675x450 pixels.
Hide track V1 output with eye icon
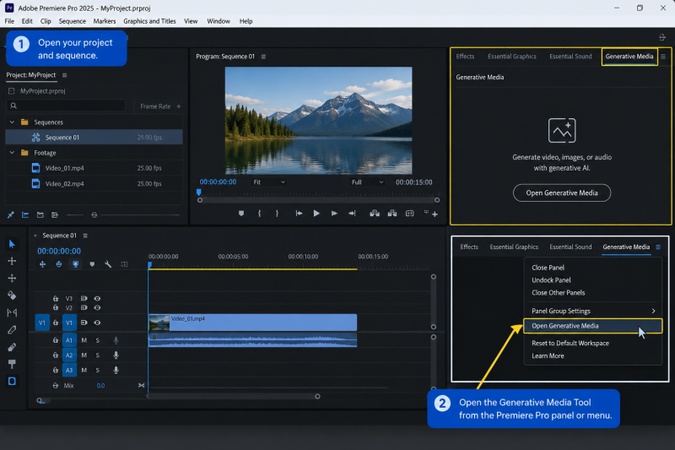point(97,322)
